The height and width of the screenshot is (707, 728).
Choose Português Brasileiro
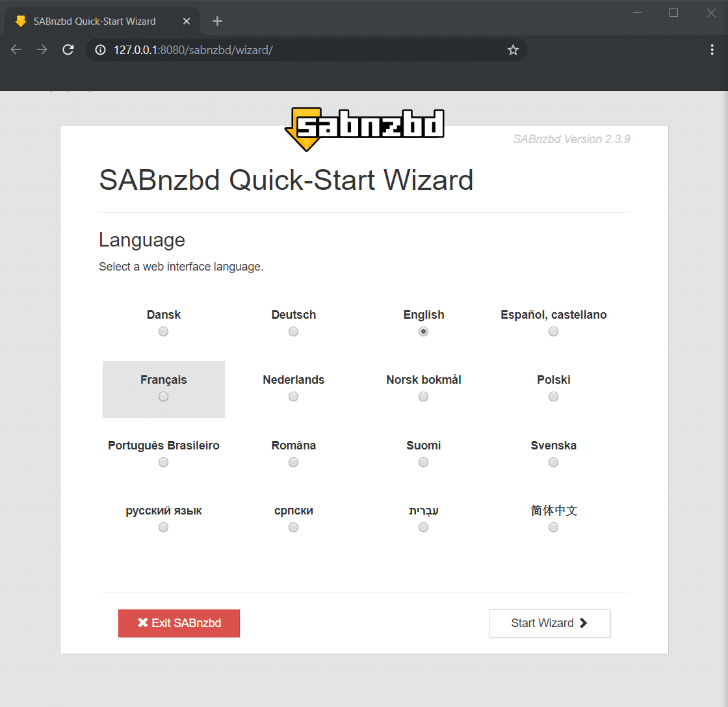point(163,462)
